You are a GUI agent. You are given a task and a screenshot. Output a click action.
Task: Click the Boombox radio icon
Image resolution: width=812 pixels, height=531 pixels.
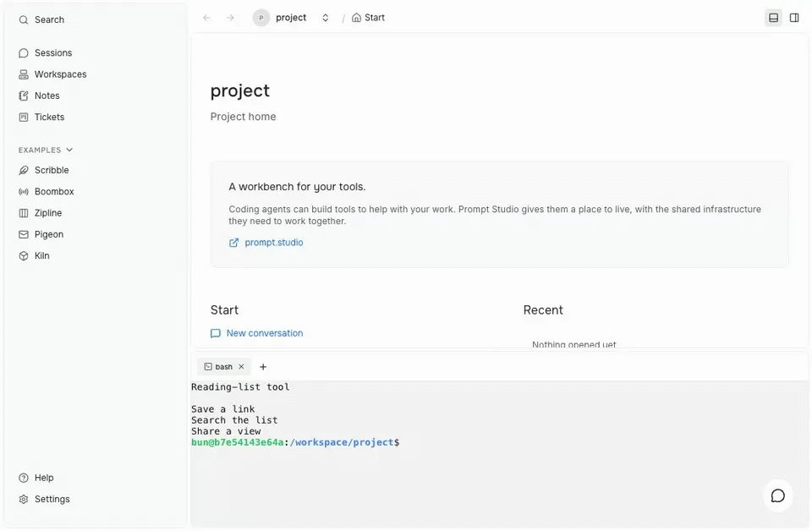pyautogui.click(x=24, y=191)
